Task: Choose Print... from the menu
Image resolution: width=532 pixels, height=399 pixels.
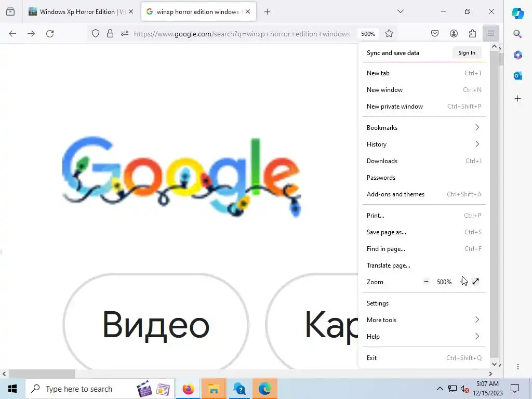Action: coord(424,216)
